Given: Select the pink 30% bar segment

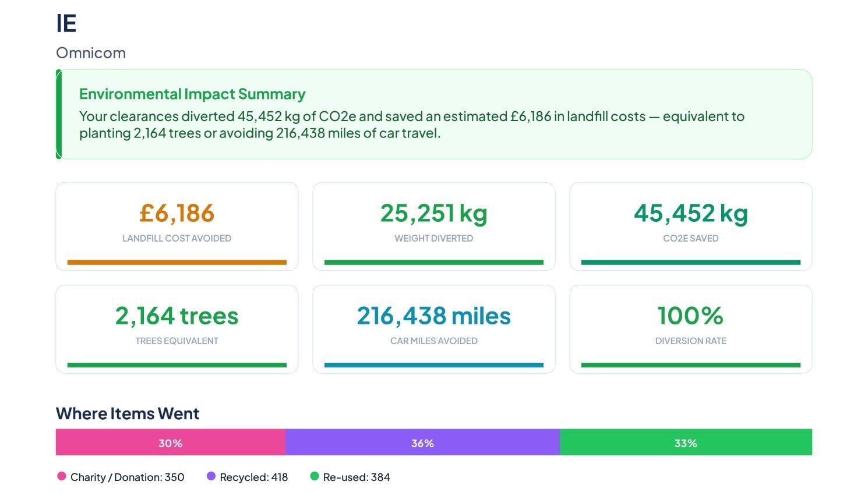Looking at the screenshot, I should (x=171, y=443).
